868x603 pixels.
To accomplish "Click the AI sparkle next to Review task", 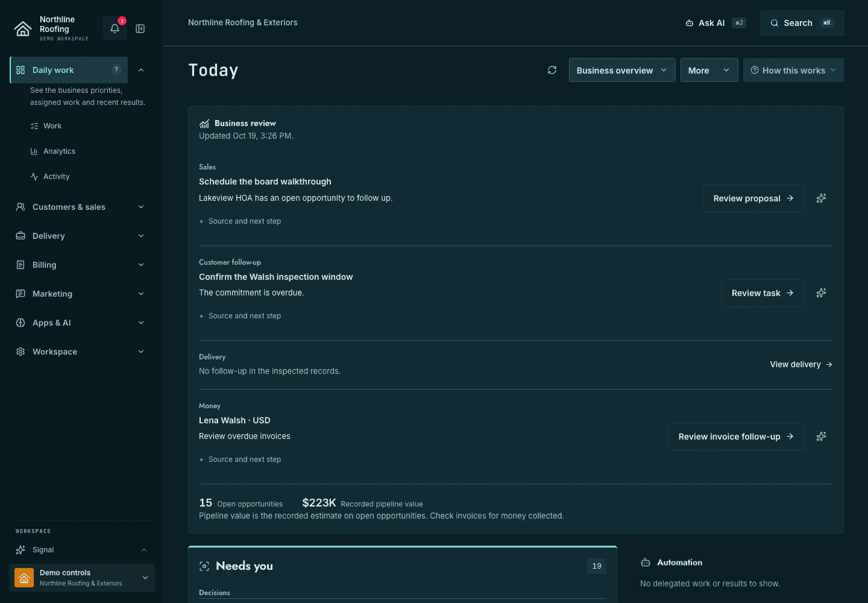I will coord(821,292).
